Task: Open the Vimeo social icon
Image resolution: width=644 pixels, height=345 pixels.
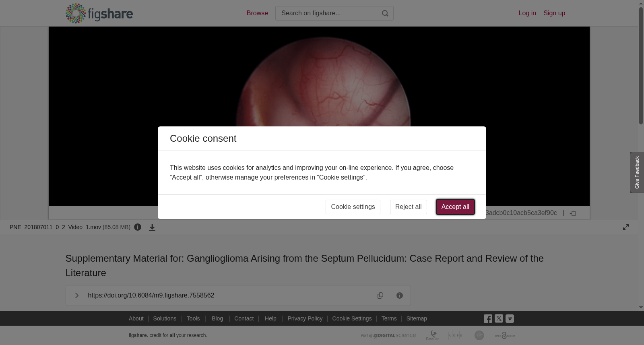Action: coord(510,318)
